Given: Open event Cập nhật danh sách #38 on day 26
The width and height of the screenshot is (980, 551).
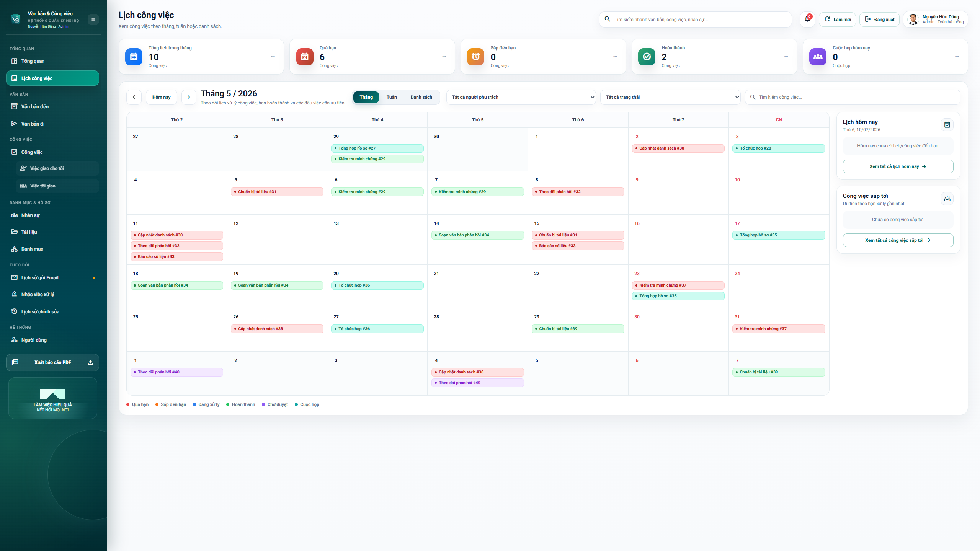Looking at the screenshot, I should coord(277,329).
